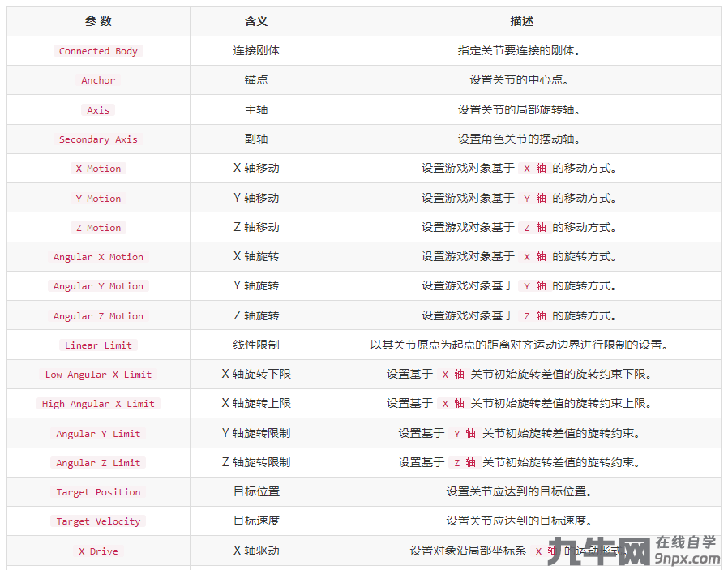Click the '目标位置' meaning cell

[x=256, y=491]
